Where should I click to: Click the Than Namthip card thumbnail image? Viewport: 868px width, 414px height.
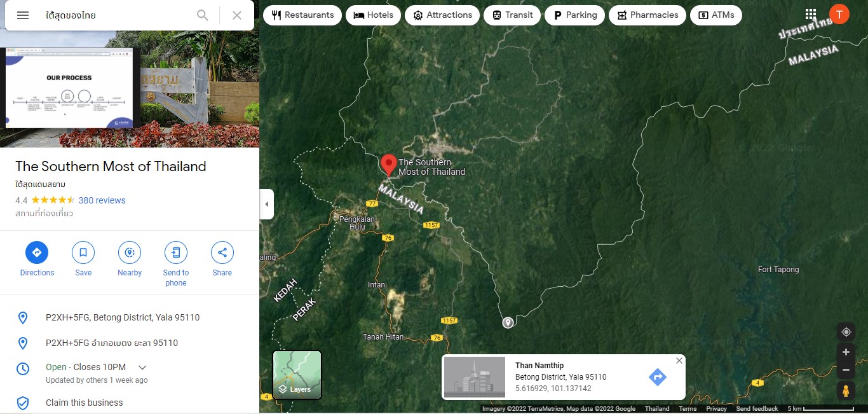click(475, 376)
